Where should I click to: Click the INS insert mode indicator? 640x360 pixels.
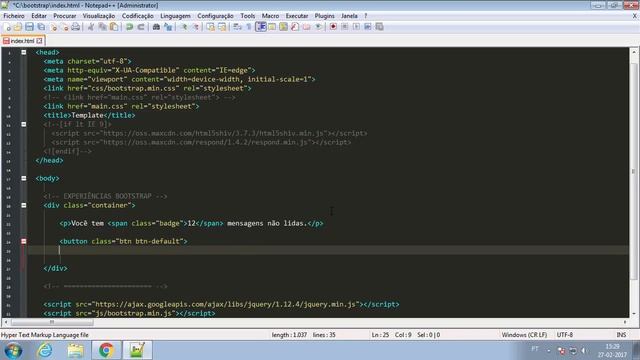point(621,335)
